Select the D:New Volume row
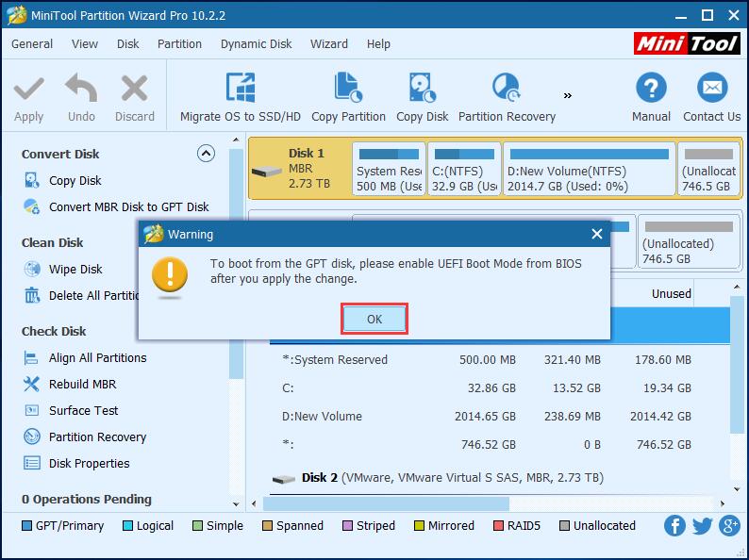The height and width of the screenshot is (560, 749). pyautogui.click(x=500, y=417)
